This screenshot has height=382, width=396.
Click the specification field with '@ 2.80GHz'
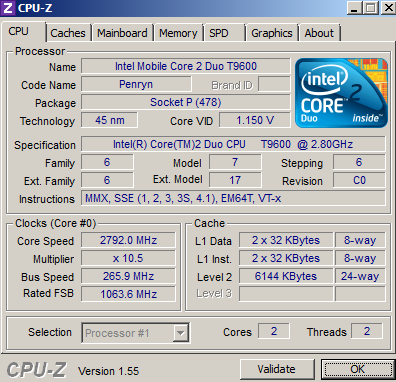tap(233, 144)
